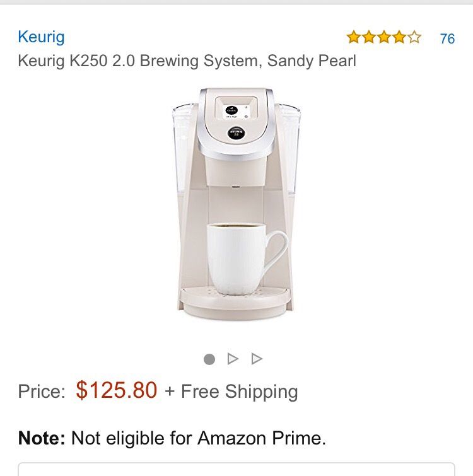
Task: Click the first gold star
Action: click(354, 37)
